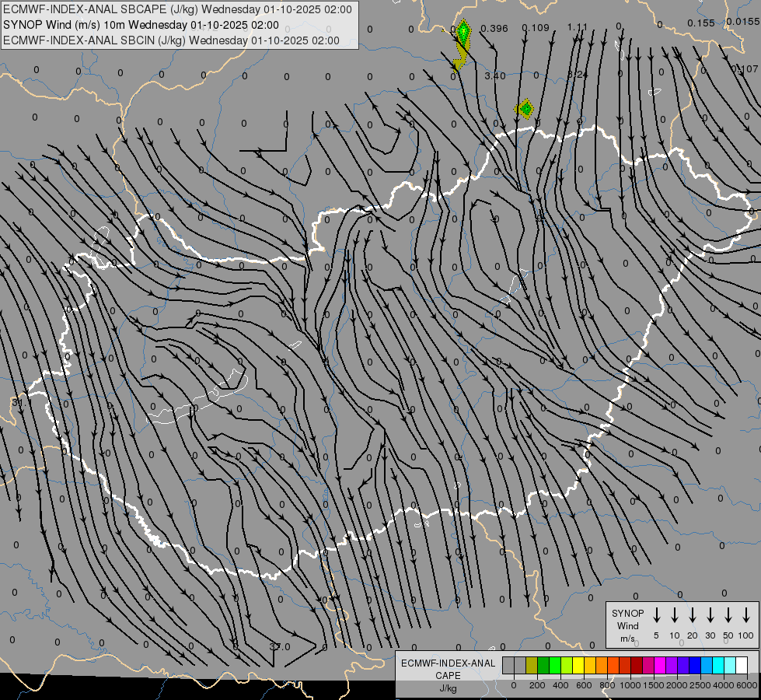Viewport: 761px width, 700px height.
Task: Click the green CAPE patch near 0.396 value
Action: pos(463,33)
